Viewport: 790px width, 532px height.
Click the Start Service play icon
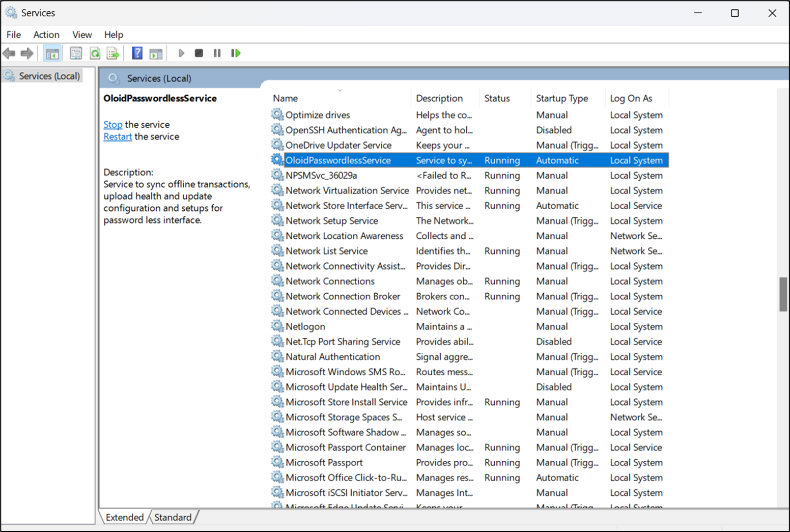point(181,53)
